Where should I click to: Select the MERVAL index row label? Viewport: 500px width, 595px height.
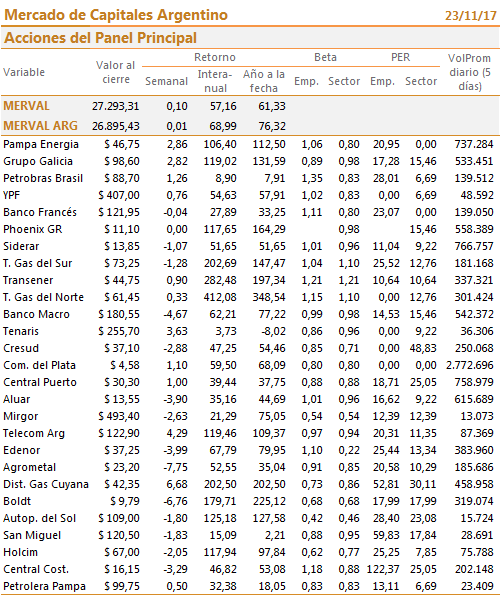26,106
